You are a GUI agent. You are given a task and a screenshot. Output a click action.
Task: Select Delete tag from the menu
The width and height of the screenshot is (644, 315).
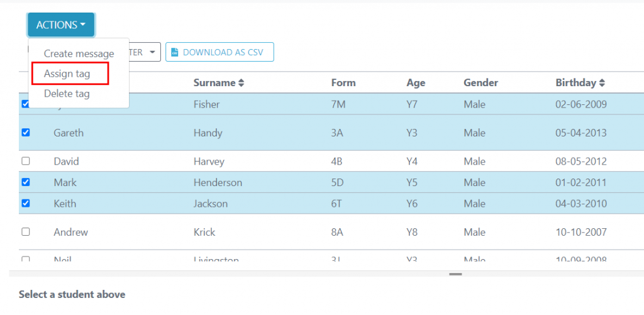coord(67,94)
